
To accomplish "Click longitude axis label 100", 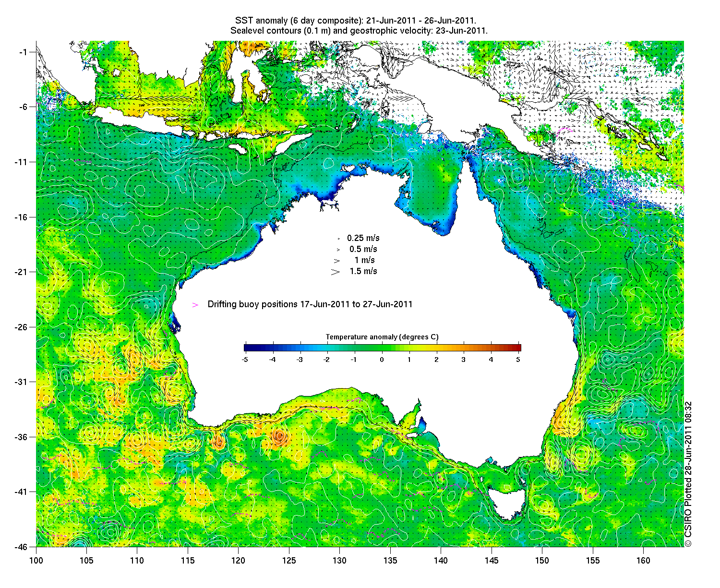I will (36, 561).
